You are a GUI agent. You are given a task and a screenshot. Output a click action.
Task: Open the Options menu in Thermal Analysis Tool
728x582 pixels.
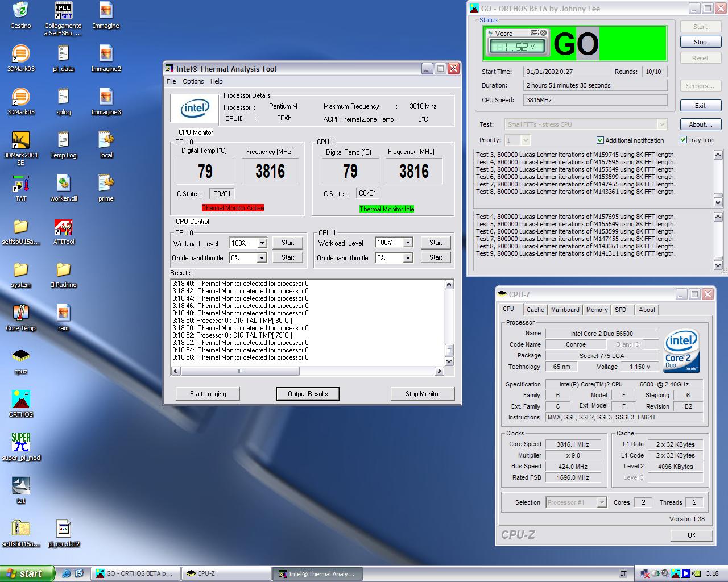pyautogui.click(x=193, y=81)
